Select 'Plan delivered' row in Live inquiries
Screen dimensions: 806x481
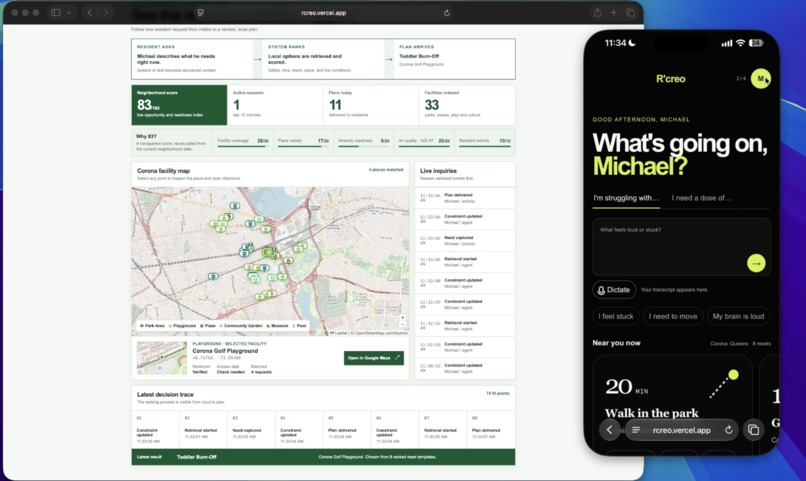pyautogui.click(x=465, y=198)
